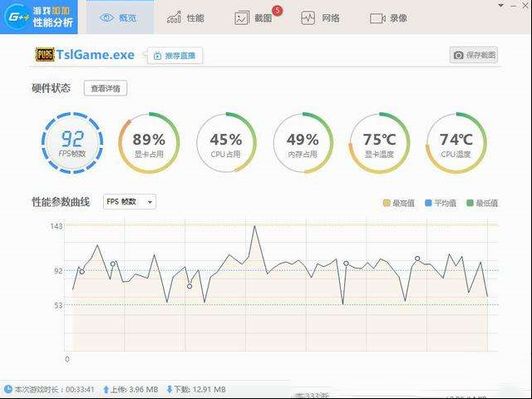Click the 75℃ GPU temperature gauge
This screenshot has height=399, width=532.
pyautogui.click(x=379, y=143)
